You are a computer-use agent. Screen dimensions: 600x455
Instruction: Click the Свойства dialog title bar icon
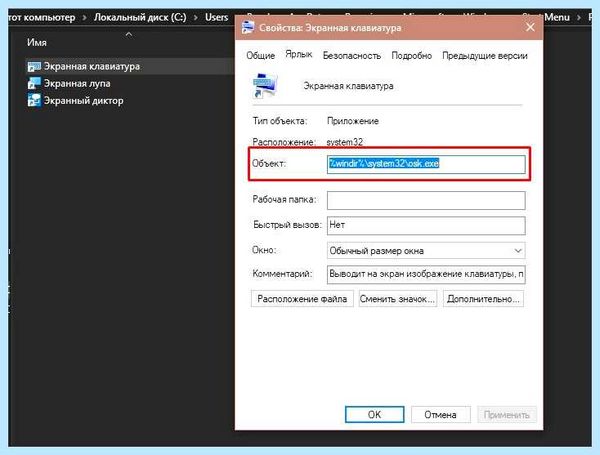(x=248, y=28)
